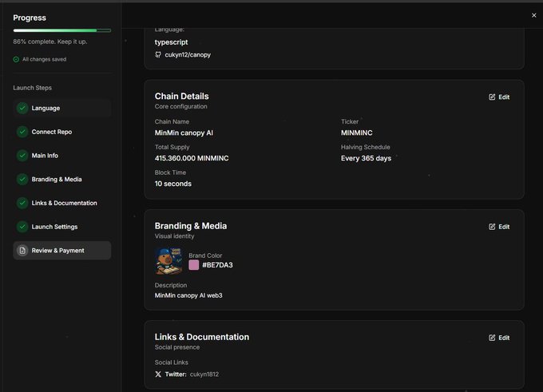
Task: Click the Social Links label
Action: pyautogui.click(x=172, y=362)
